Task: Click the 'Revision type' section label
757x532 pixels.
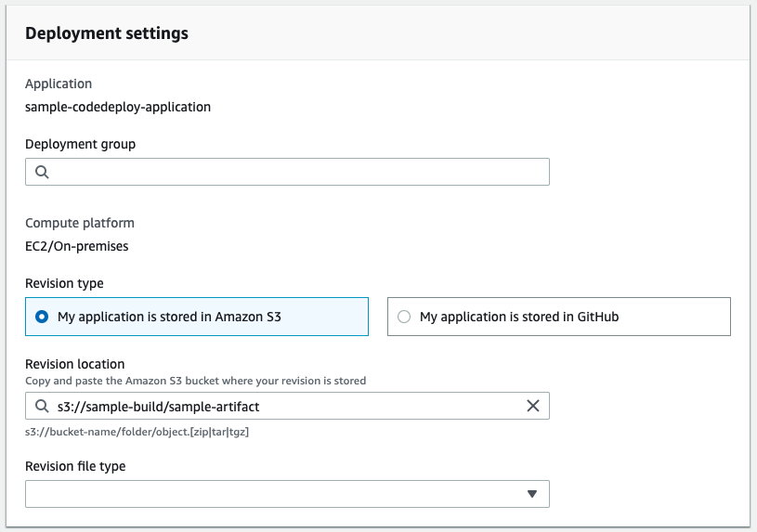Action: [65, 283]
